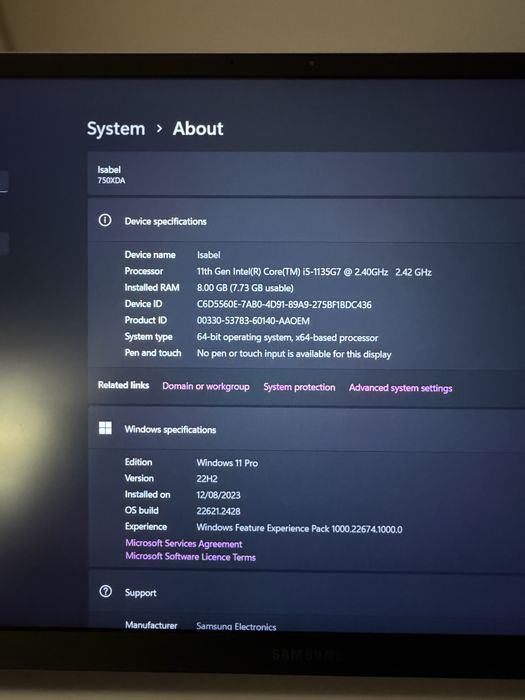Click the Processor label
Viewport: 525px width, 700px height.
point(144,271)
